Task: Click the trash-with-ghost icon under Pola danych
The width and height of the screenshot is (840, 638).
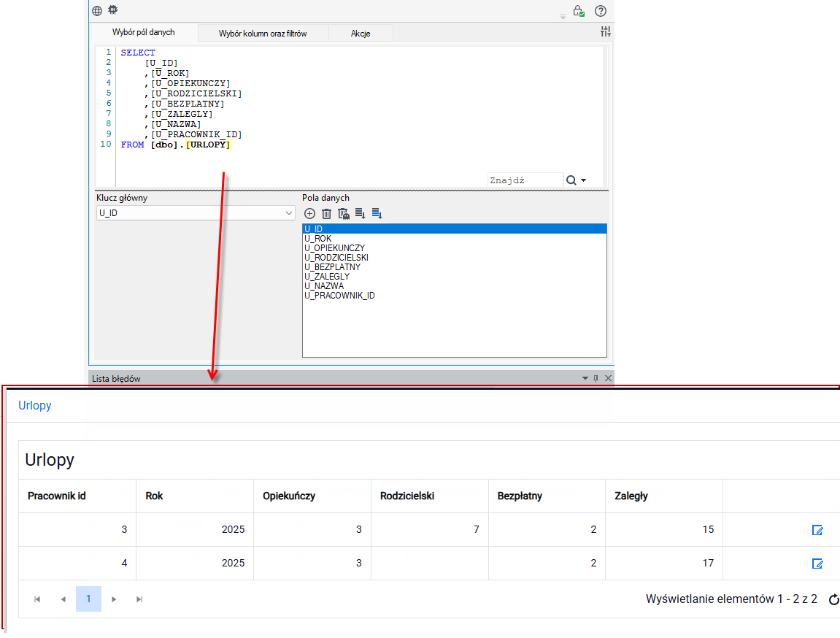Action: click(344, 214)
